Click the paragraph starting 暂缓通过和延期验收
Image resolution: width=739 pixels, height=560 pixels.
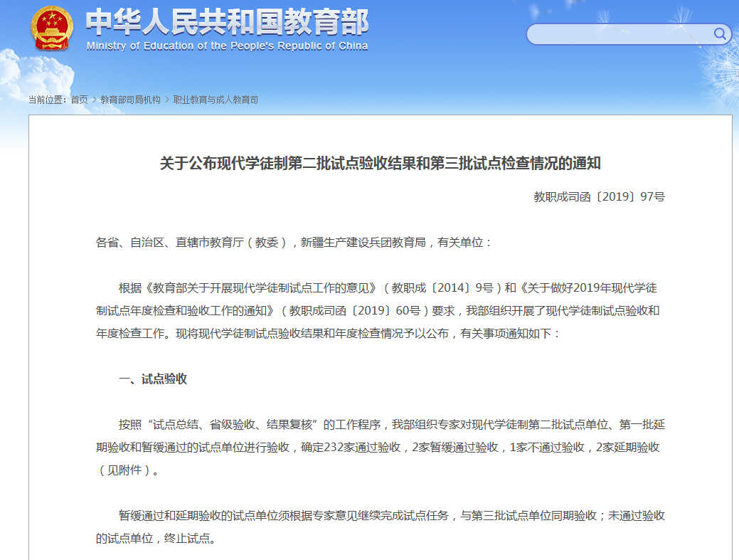[x=380, y=527]
